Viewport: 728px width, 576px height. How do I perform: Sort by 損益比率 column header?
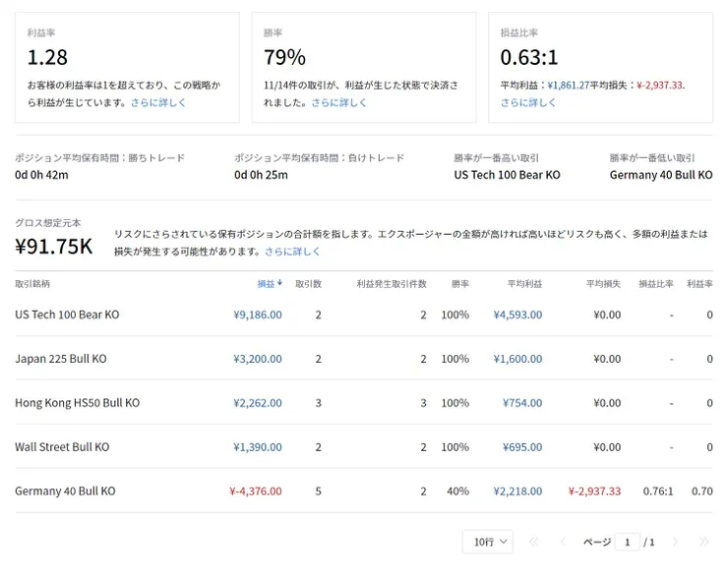(656, 284)
